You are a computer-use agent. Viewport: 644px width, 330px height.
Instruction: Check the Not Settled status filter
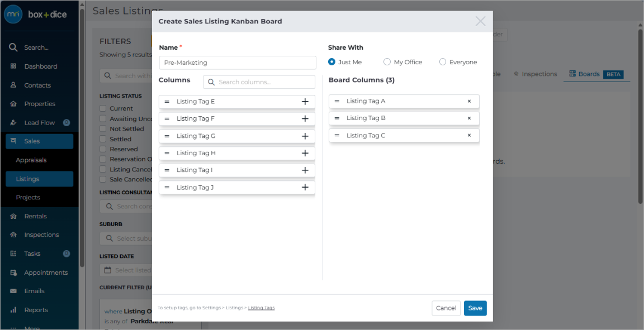click(103, 128)
